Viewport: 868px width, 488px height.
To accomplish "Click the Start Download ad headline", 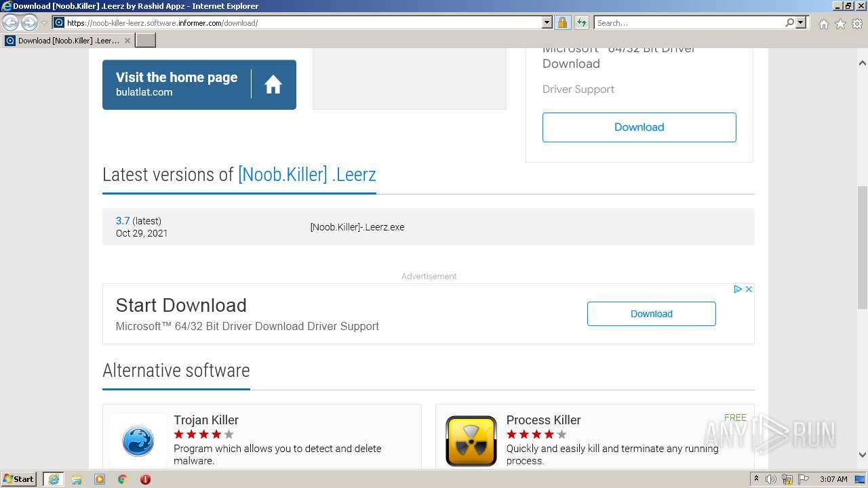I will click(181, 305).
